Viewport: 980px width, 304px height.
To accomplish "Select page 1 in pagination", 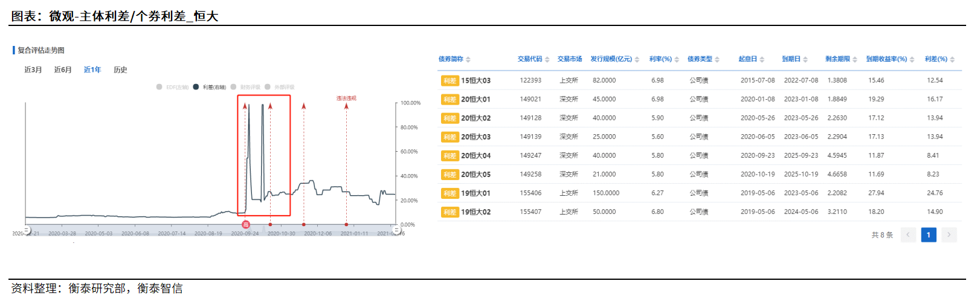I will click(929, 234).
